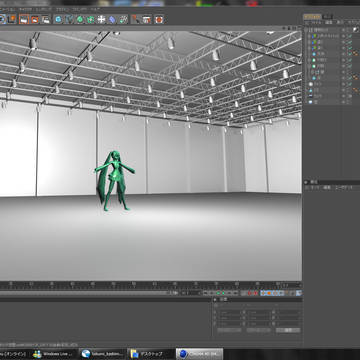Open the object/world dropdown in Coordinates Manager

tap(229, 330)
